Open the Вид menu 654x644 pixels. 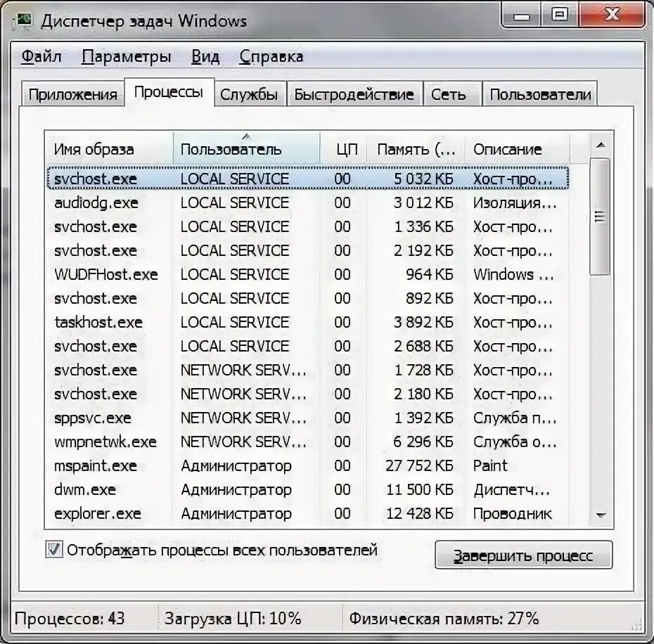[205, 56]
